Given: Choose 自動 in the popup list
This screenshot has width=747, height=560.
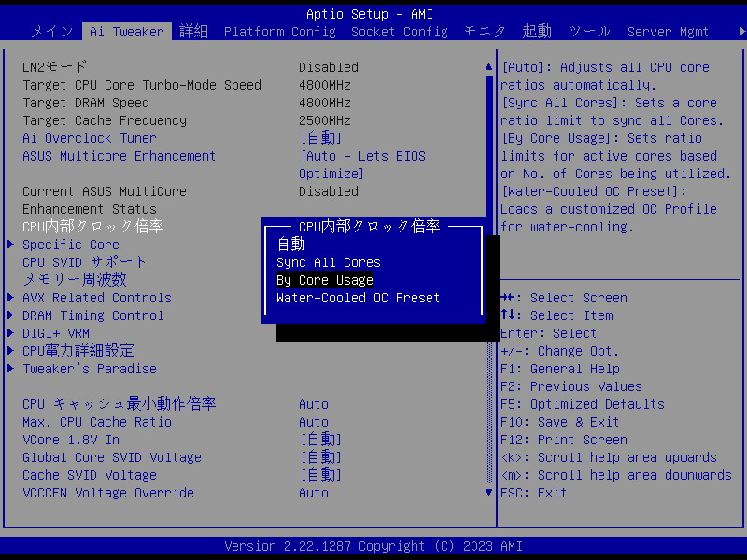Looking at the screenshot, I should (291, 245).
